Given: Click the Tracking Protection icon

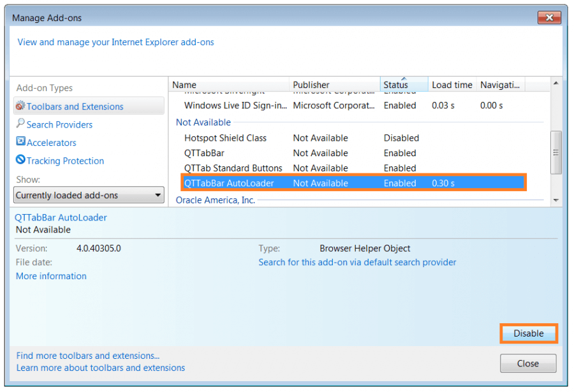Looking at the screenshot, I should coord(20,159).
